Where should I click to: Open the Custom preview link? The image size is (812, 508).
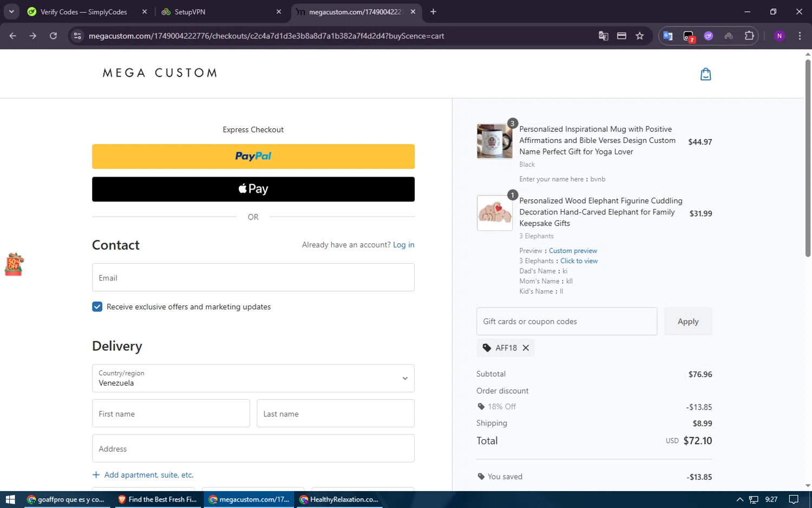pos(573,251)
